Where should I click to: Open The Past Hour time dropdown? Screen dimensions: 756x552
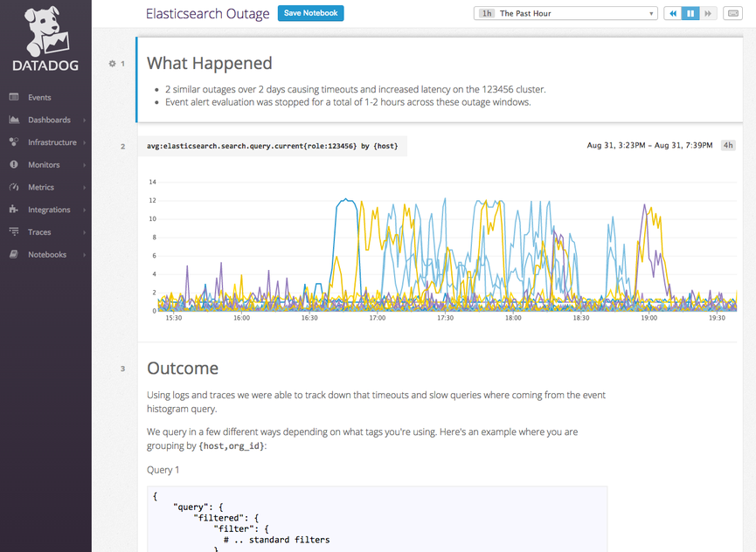pyautogui.click(x=565, y=14)
